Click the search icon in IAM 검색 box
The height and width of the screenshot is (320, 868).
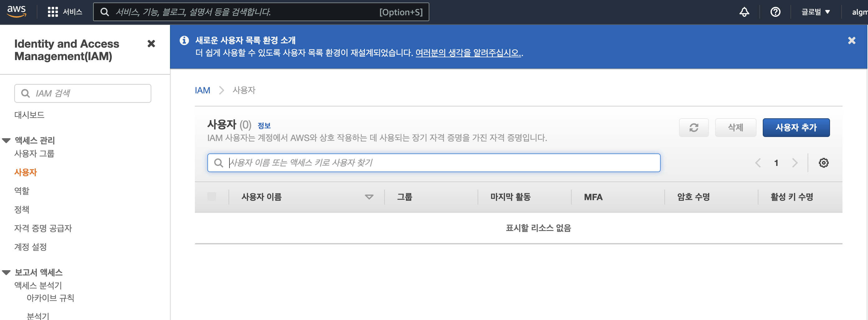[25, 93]
